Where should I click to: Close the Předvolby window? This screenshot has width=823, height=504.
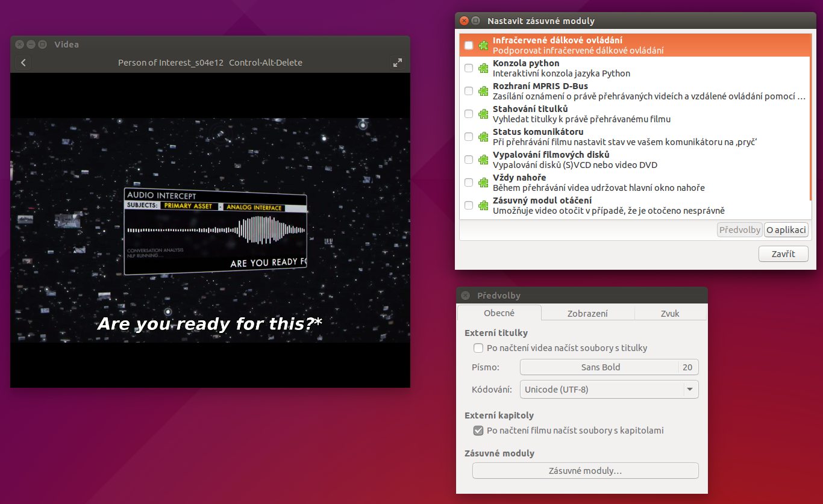coord(465,296)
